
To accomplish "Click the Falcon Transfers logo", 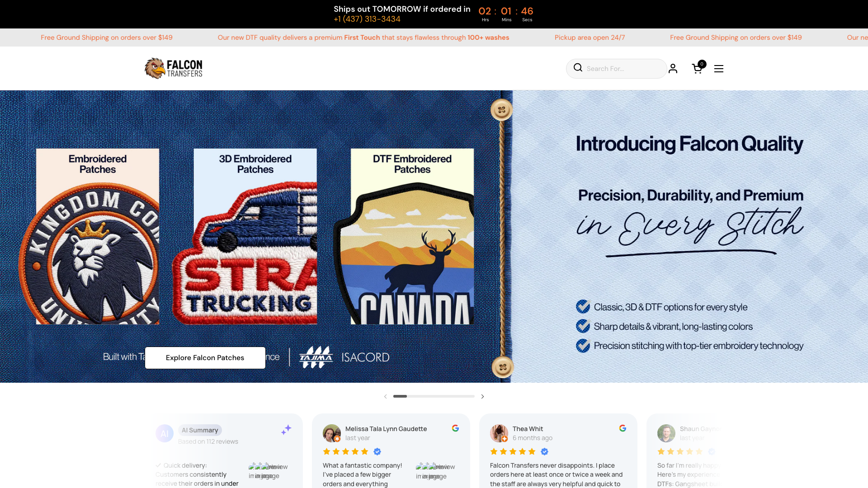I will click(174, 68).
